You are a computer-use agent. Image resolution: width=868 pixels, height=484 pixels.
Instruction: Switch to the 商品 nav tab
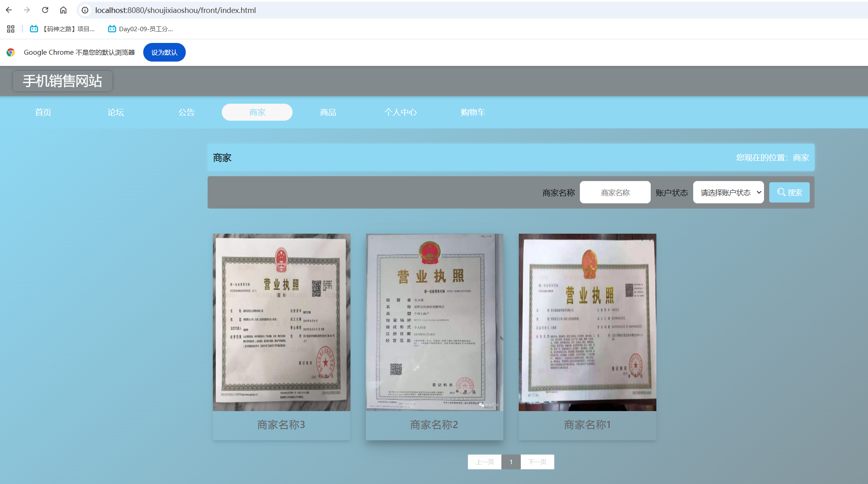point(328,112)
